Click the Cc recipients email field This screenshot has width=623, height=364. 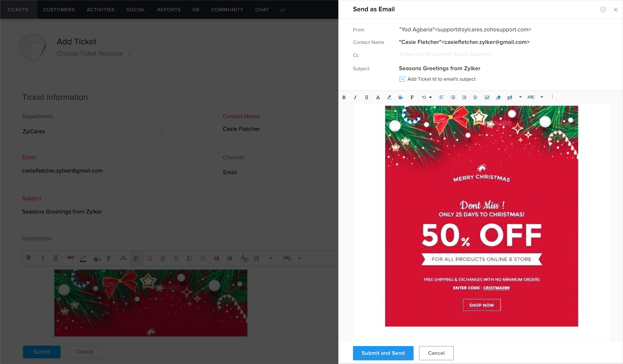coord(446,54)
